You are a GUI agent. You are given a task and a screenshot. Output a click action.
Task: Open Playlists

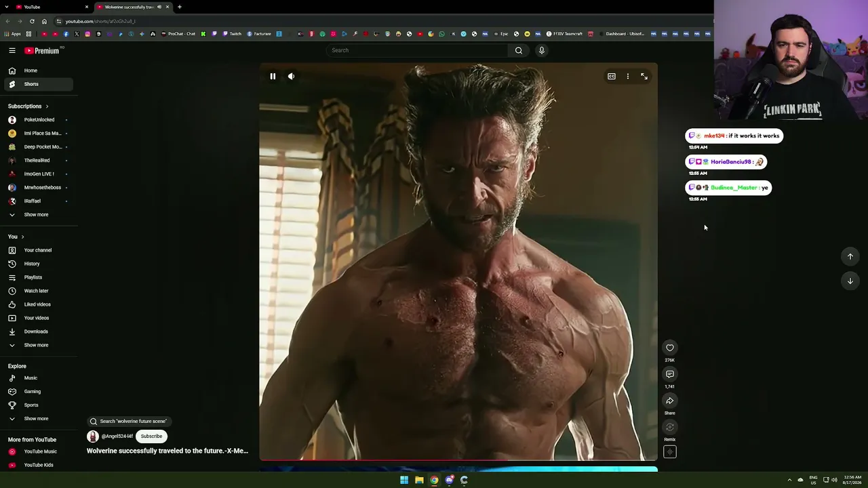(x=39, y=277)
